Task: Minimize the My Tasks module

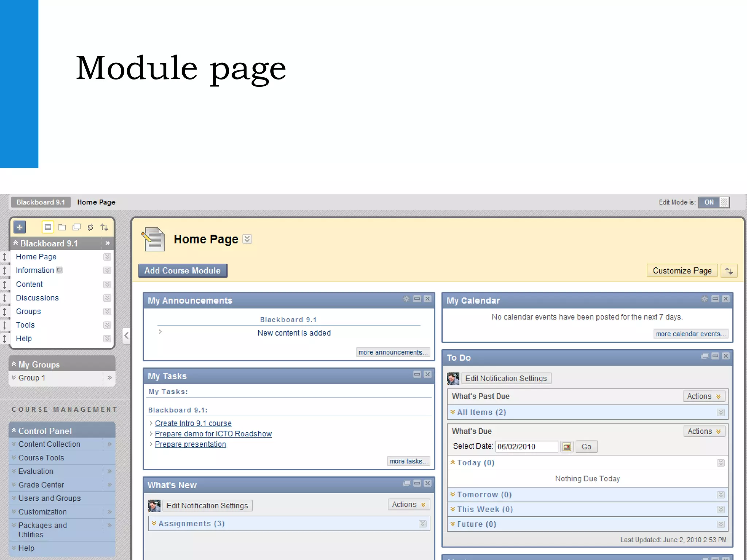Action: [x=417, y=374]
